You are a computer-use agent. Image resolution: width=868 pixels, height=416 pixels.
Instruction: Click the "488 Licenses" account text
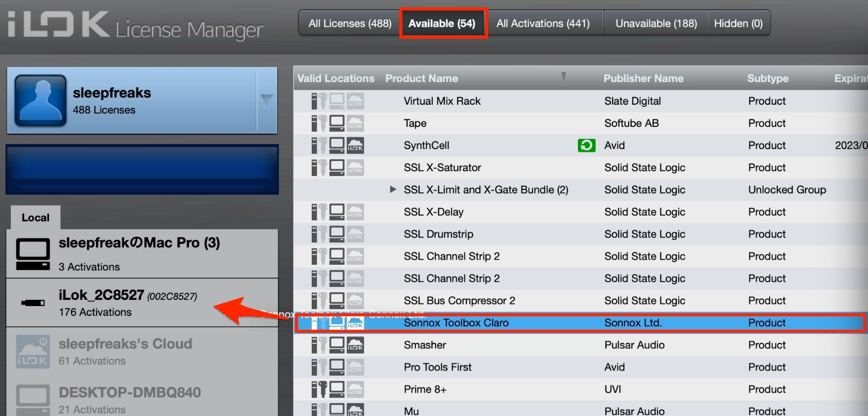tap(104, 110)
